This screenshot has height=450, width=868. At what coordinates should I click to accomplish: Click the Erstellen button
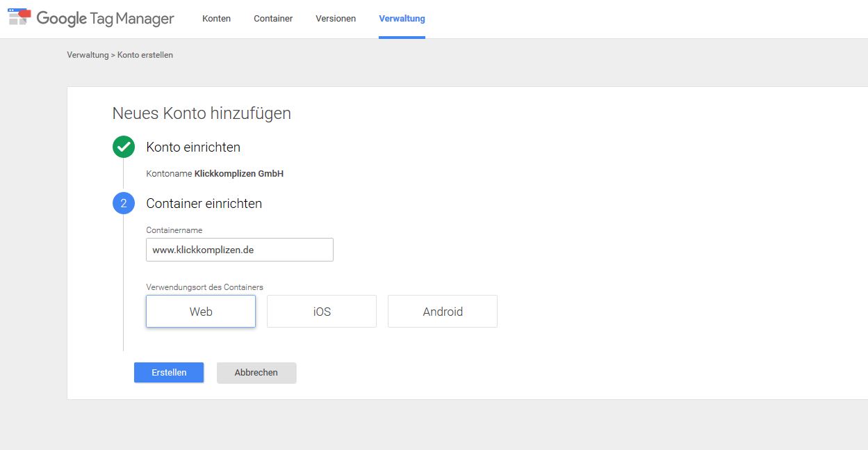click(x=169, y=373)
